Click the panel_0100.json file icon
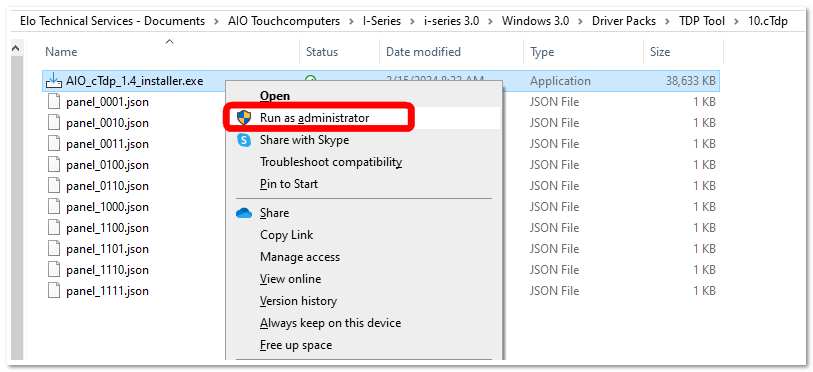813x372 pixels. pyautogui.click(x=54, y=164)
